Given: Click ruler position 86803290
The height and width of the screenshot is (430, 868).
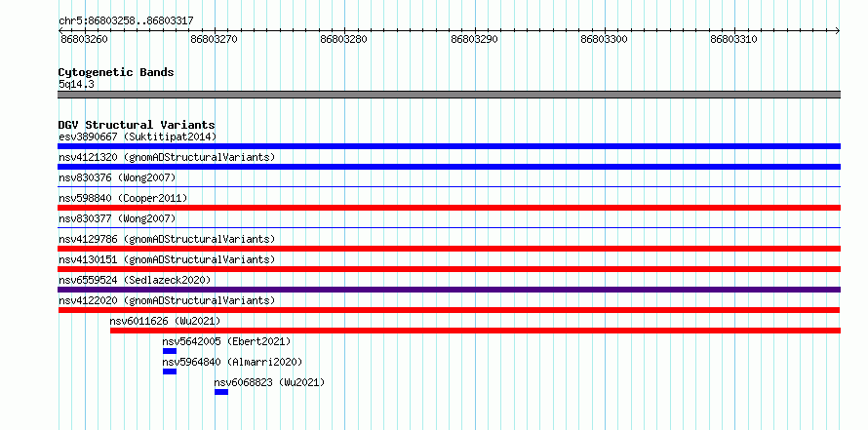Looking at the screenshot, I should (x=474, y=40).
